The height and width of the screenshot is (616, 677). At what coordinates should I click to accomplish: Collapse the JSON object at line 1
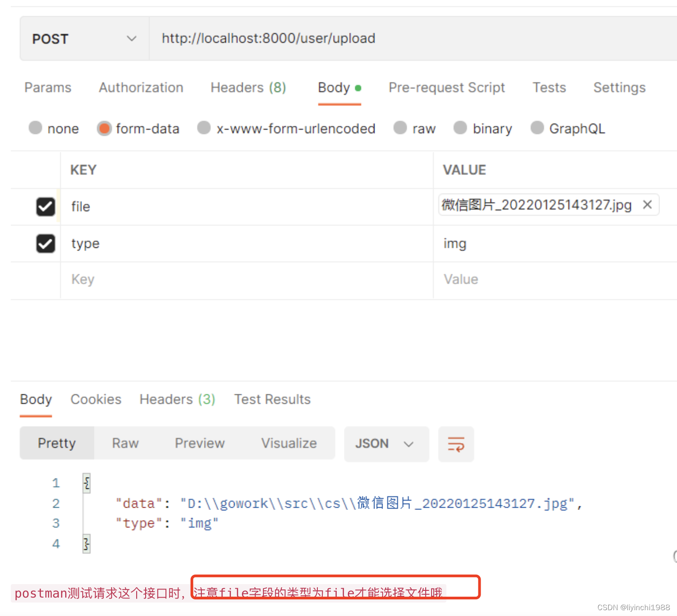coord(87,483)
